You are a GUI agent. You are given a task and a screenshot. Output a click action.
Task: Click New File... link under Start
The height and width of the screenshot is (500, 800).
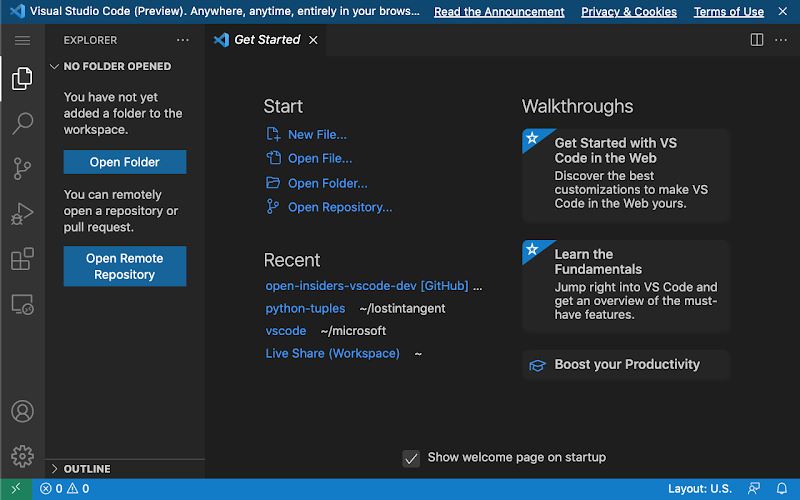317,135
